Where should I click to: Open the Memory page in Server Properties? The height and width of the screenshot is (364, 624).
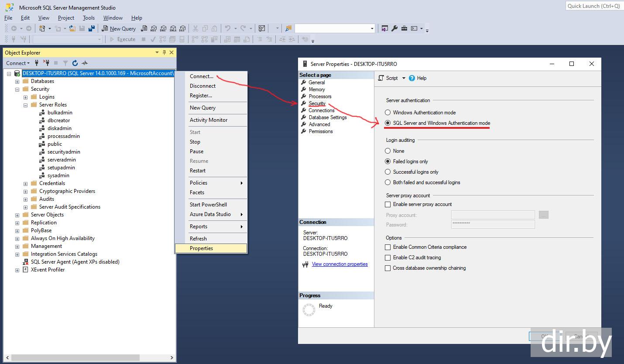click(x=316, y=89)
